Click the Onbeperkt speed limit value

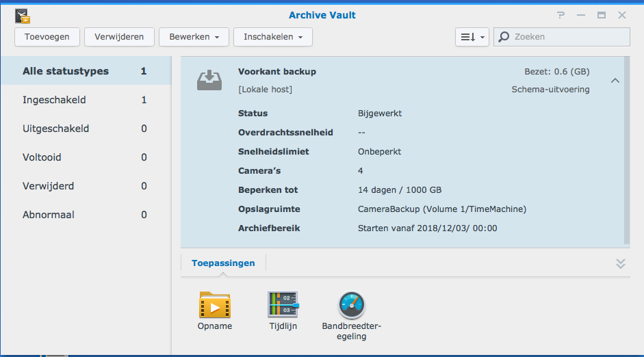tap(380, 151)
